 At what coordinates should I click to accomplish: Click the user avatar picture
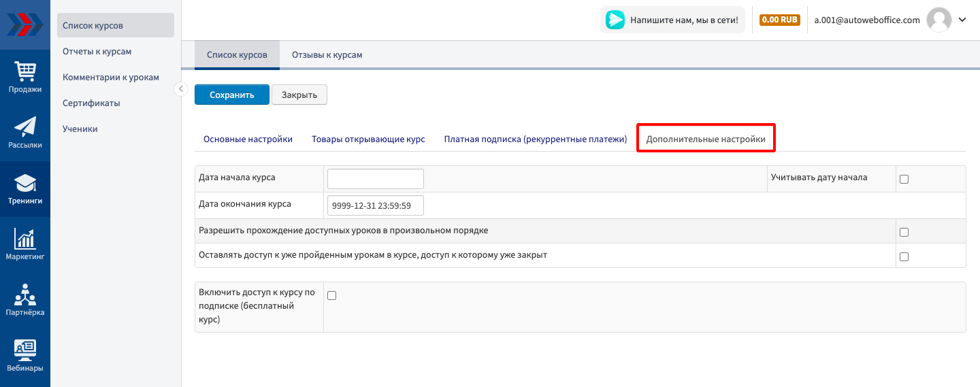tap(939, 20)
